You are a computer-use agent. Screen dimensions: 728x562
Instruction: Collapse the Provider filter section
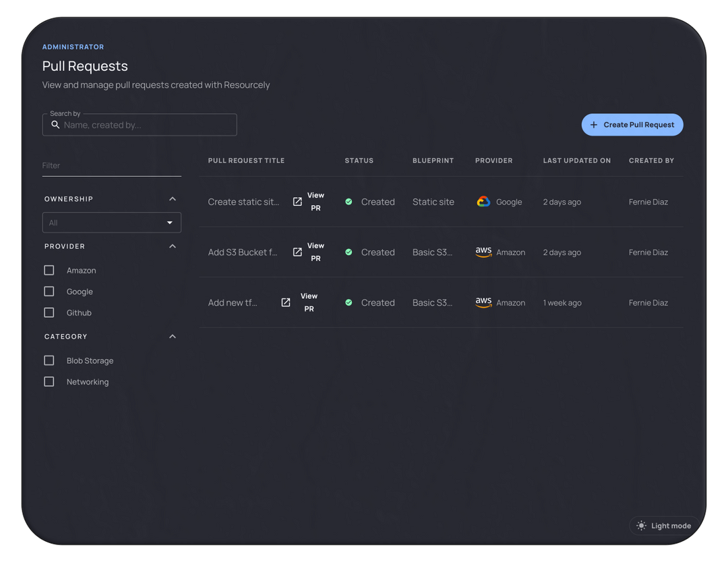[173, 246]
